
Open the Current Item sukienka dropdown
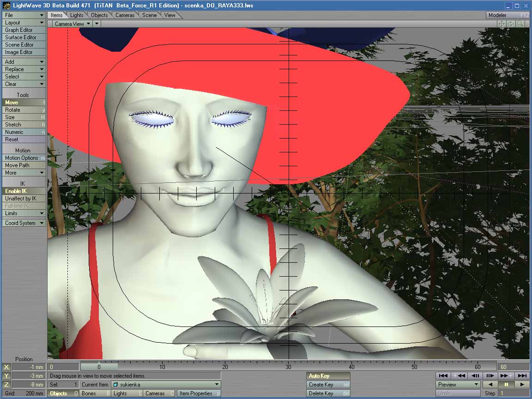click(166, 384)
